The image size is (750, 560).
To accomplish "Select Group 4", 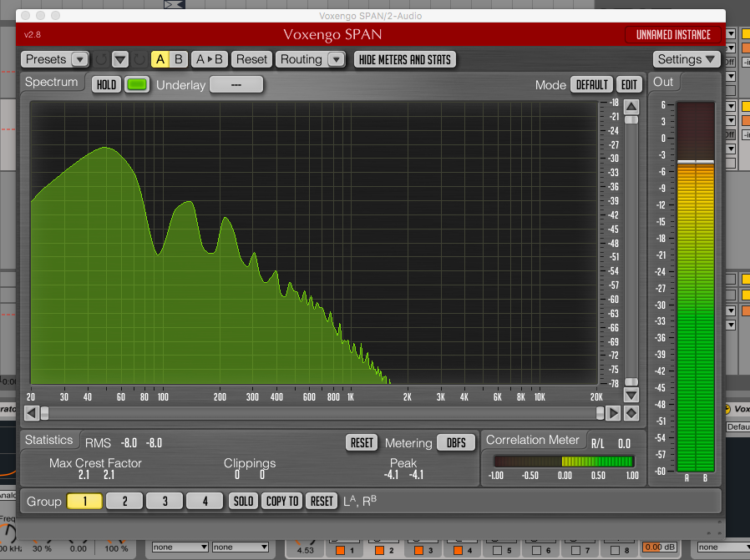I will click(x=205, y=502).
